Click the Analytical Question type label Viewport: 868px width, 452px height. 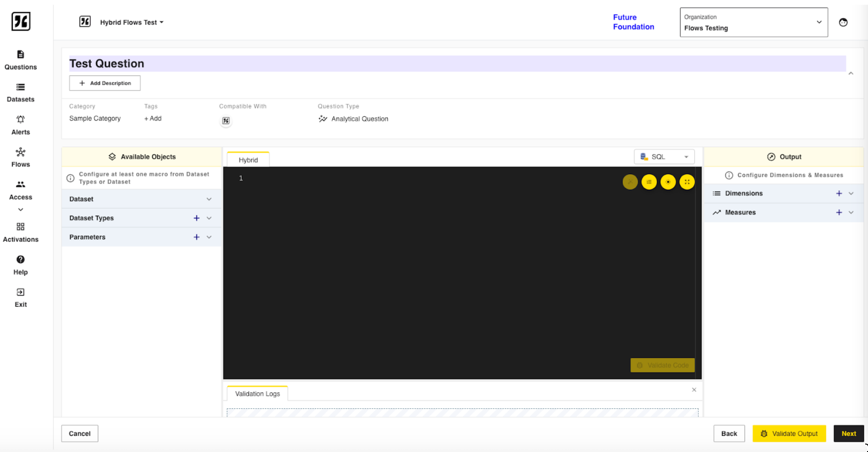click(360, 119)
